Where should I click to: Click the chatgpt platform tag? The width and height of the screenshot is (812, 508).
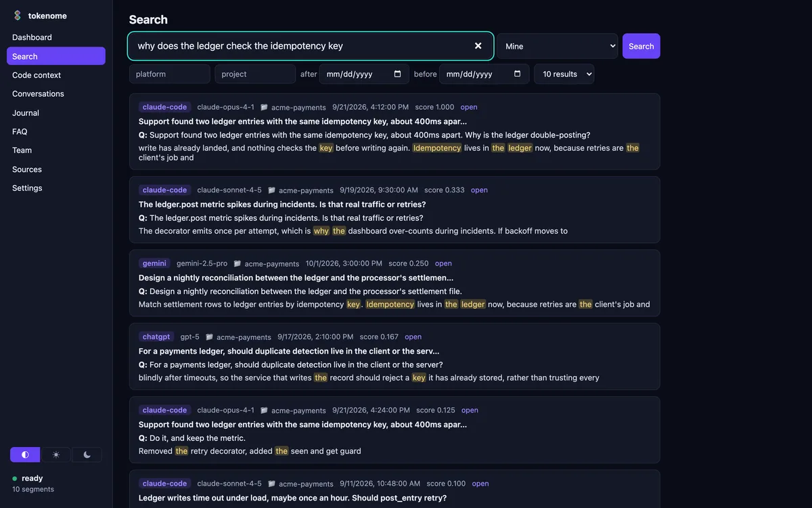[x=156, y=337]
